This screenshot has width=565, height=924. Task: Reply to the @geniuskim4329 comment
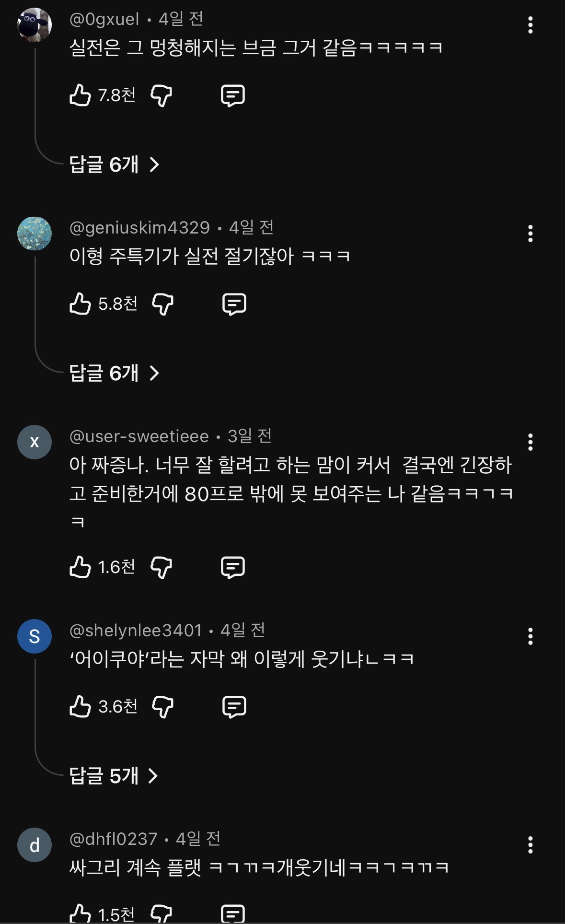tap(234, 304)
